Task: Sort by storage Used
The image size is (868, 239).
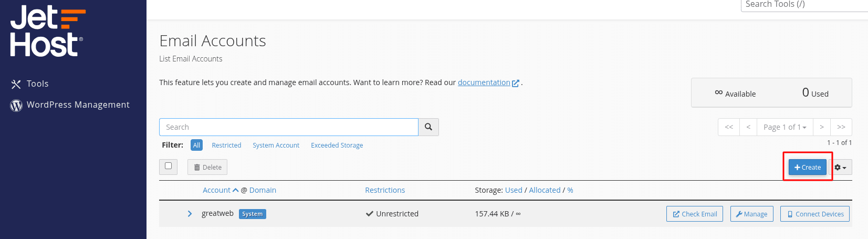Action: click(x=514, y=190)
